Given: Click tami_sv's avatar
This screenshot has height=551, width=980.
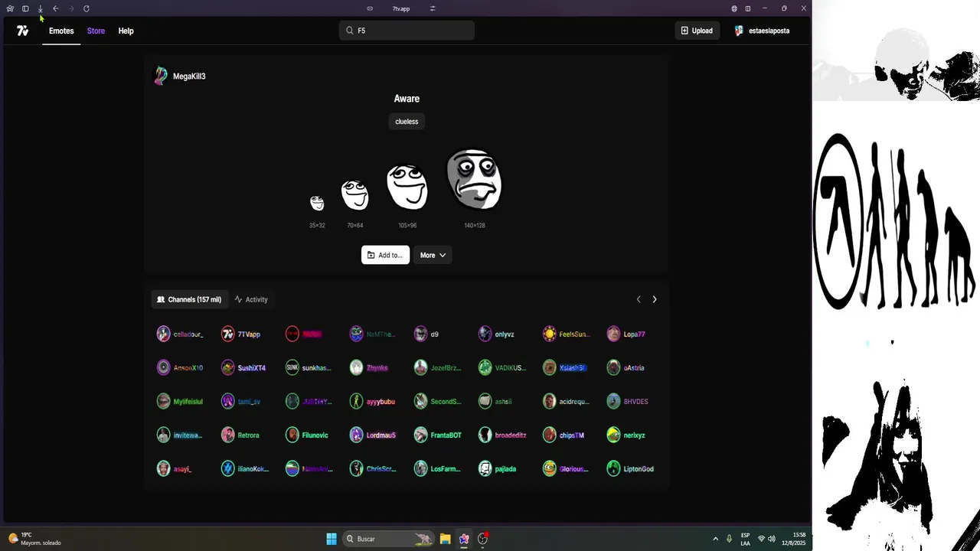Looking at the screenshot, I should tap(227, 401).
